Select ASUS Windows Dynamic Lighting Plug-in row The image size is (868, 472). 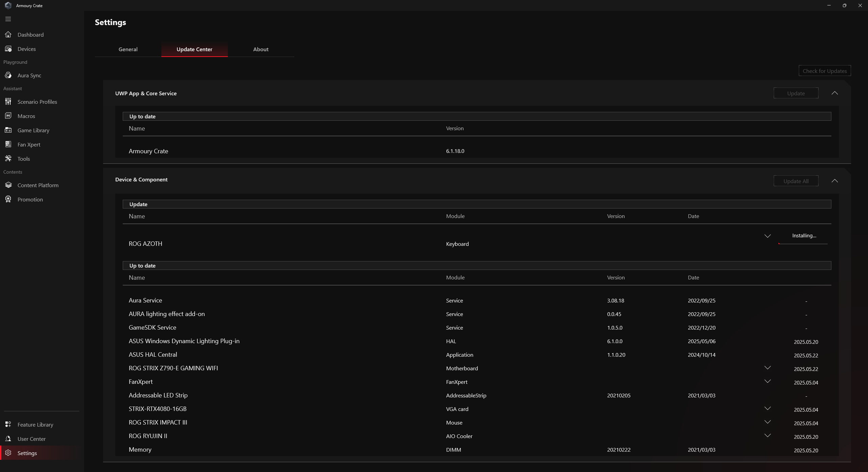(x=477, y=341)
